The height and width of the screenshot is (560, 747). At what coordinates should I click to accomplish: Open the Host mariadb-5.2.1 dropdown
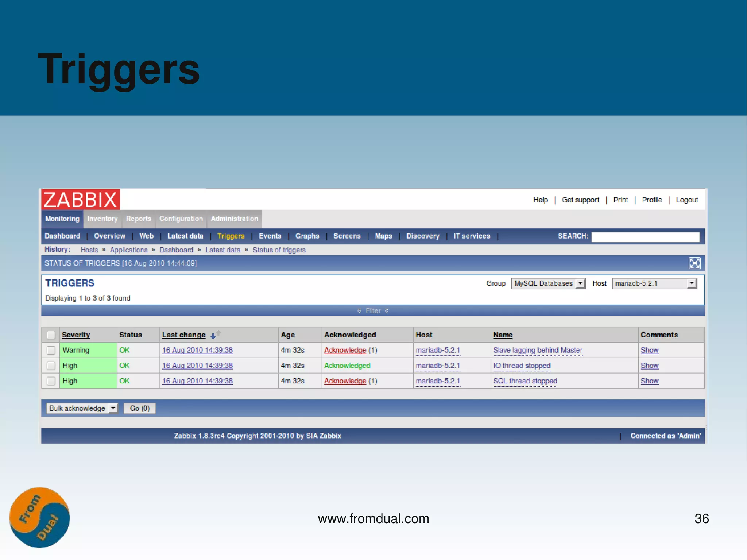[654, 283]
